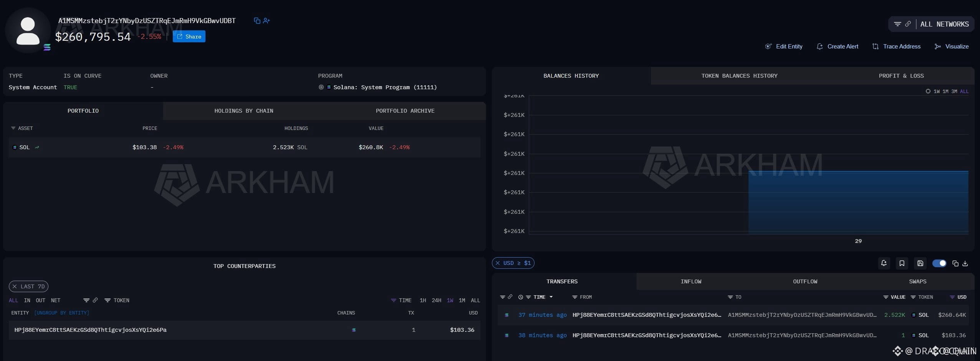The image size is (980, 361).
Task: Open the Portfolio Archive tab
Action: pos(405,111)
